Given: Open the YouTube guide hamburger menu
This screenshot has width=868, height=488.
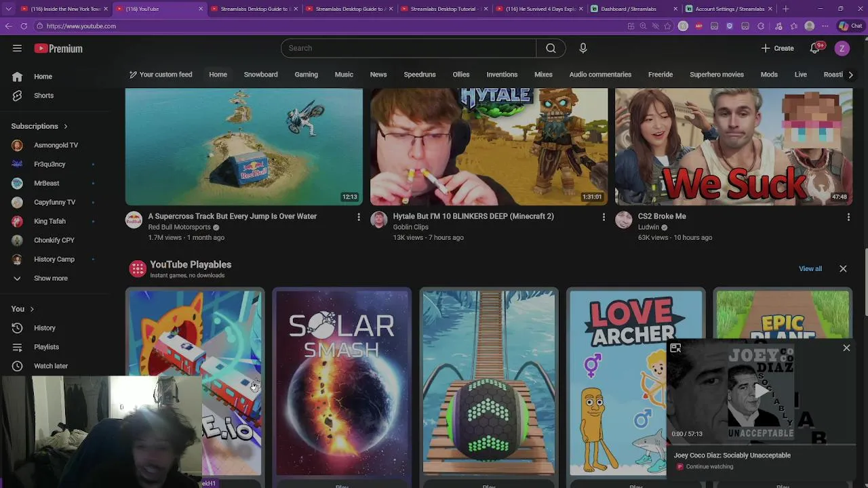Looking at the screenshot, I should pos(17,48).
